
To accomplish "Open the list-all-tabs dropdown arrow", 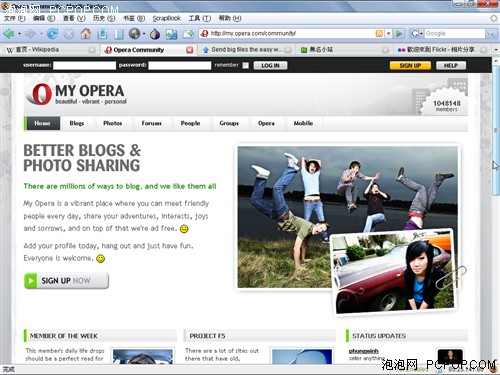I will click(496, 50).
